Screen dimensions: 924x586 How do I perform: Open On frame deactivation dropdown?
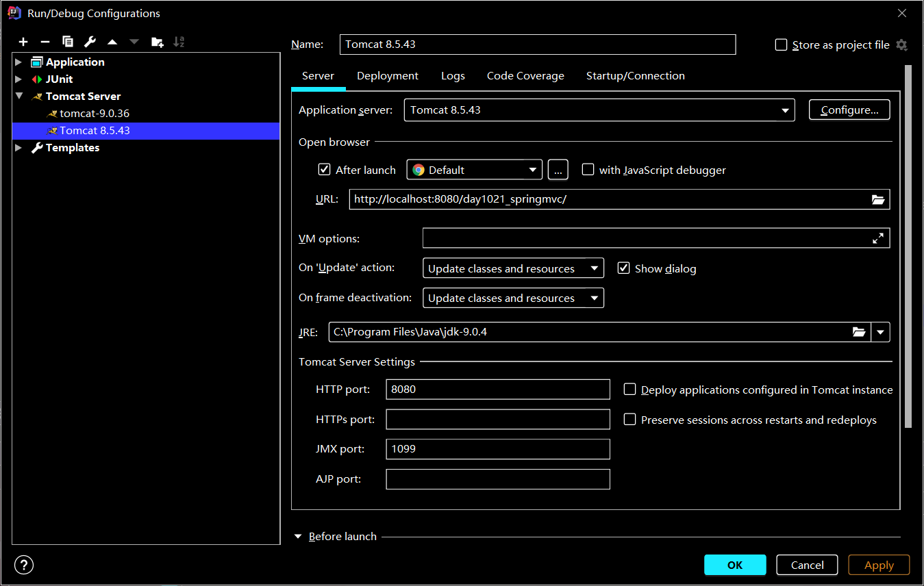click(514, 298)
